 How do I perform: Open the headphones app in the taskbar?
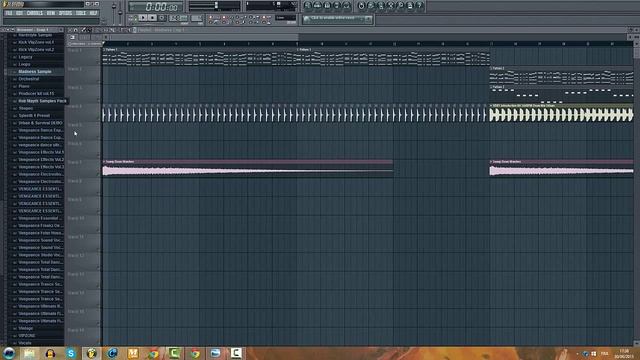click(x=50, y=353)
